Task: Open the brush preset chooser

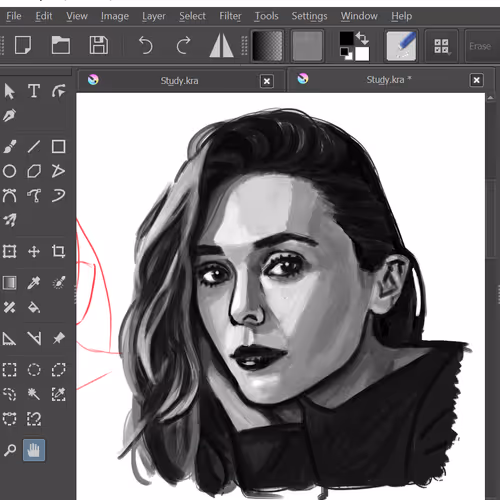Action: [401, 46]
